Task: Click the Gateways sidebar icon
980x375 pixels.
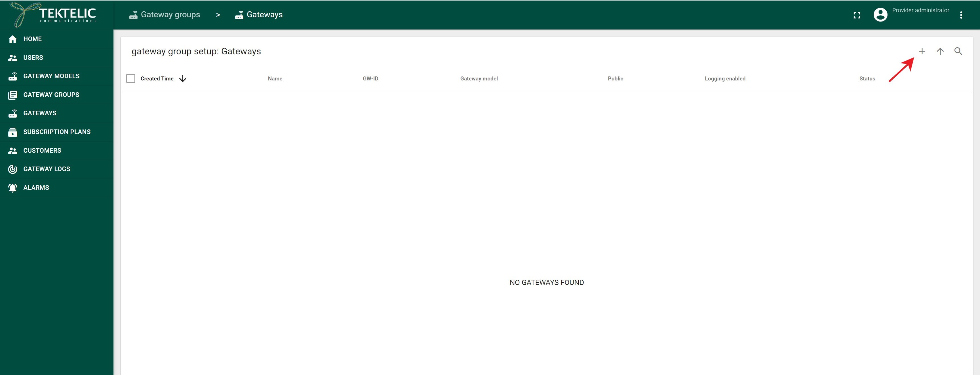Action: click(12, 113)
